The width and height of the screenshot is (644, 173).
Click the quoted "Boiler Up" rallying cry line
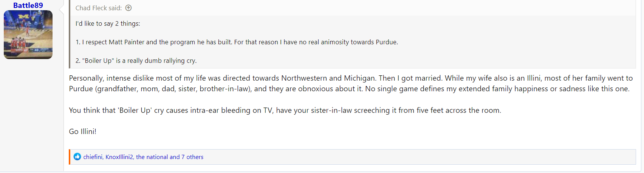[x=136, y=61]
